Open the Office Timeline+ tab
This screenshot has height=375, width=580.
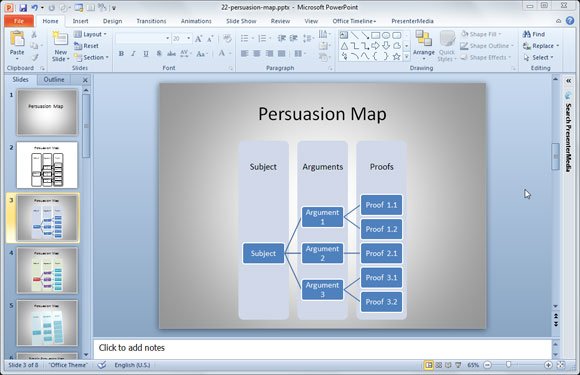coord(354,21)
